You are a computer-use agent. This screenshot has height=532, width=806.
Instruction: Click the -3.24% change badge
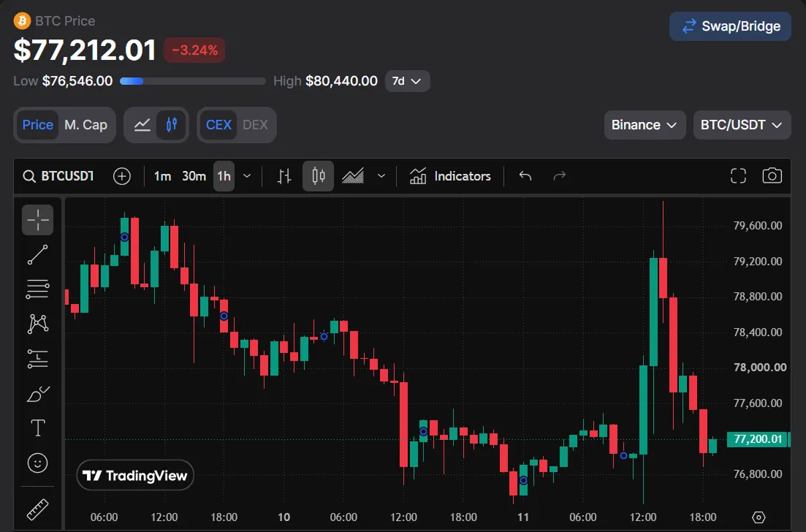tap(194, 50)
